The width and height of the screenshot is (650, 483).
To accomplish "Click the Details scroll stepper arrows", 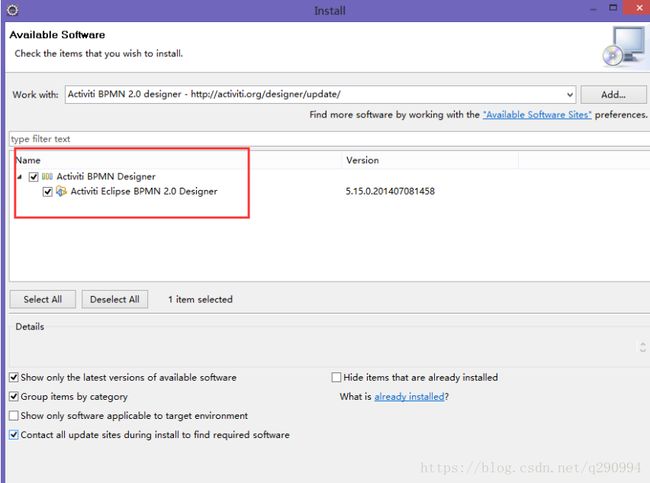I will click(643, 347).
